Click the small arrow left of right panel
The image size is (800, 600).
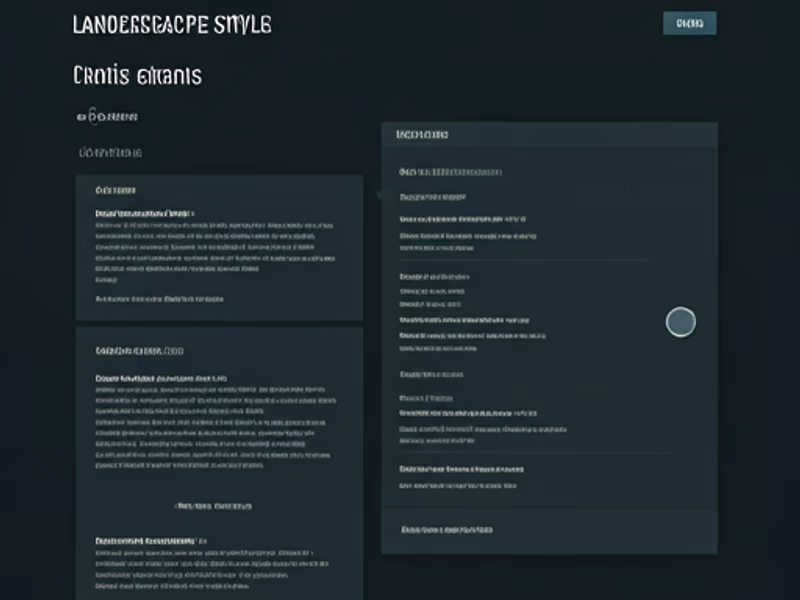click(378, 194)
